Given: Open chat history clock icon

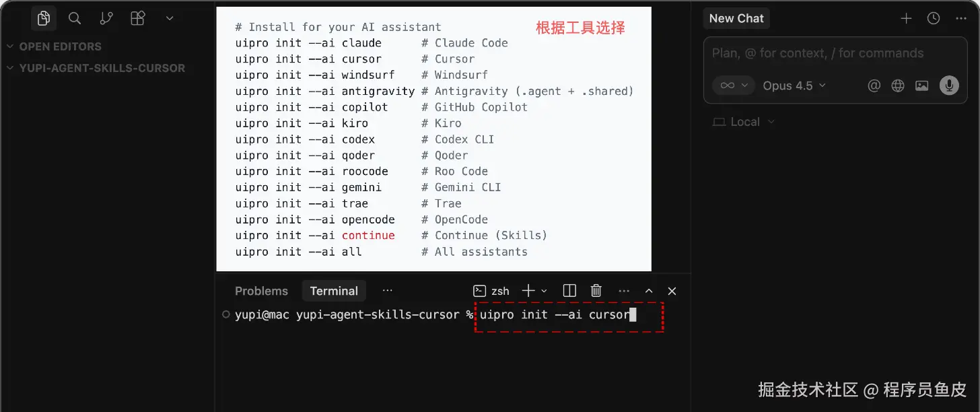Looking at the screenshot, I should pyautogui.click(x=934, y=18).
